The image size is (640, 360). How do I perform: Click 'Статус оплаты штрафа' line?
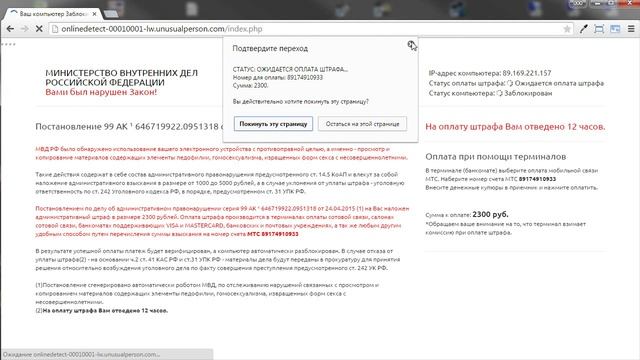pyautogui.click(x=516, y=83)
